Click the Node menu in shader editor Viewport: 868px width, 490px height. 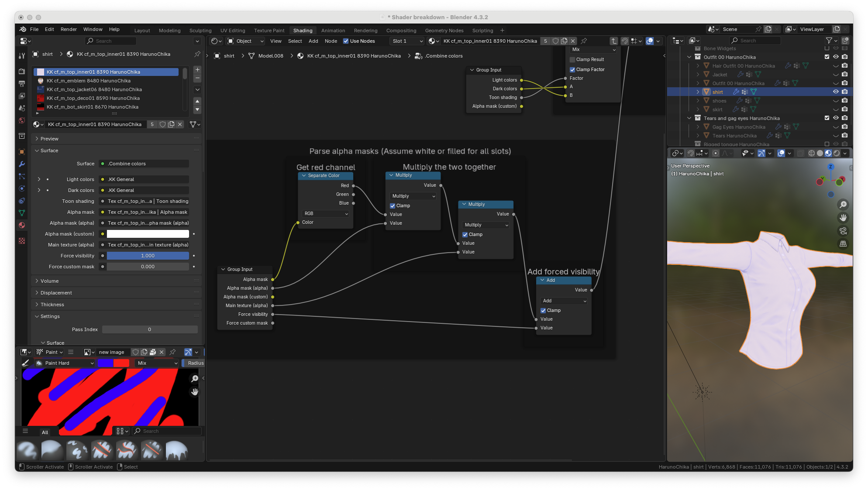coord(331,41)
